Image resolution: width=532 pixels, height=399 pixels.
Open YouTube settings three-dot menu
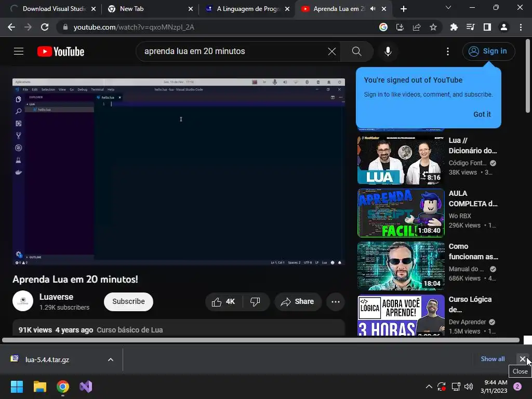coord(448,51)
